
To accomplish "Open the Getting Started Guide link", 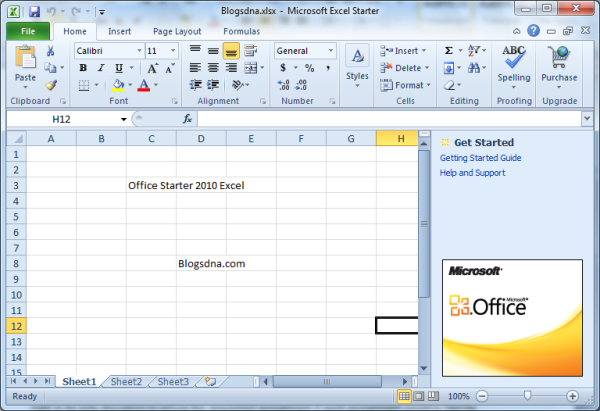I will tap(481, 158).
